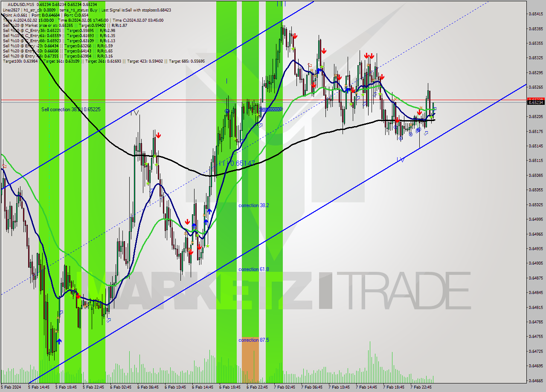Click the '6 Feb 06:45' time label
The image size is (546, 392).
(x=148, y=387)
